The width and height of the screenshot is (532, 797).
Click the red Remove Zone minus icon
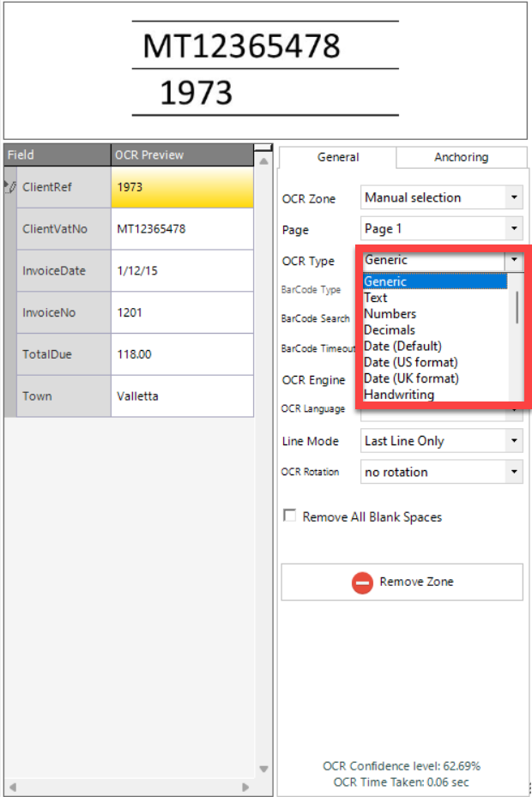363,582
